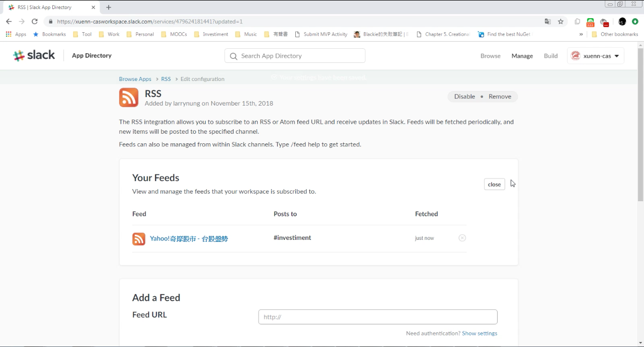Open the Apps grid shortcut

point(16,34)
